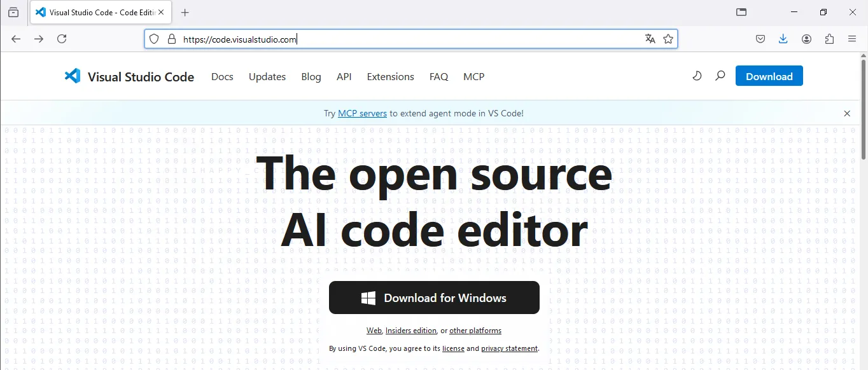Open the site search magnifier icon
The width and height of the screenshot is (868, 370).
720,76
